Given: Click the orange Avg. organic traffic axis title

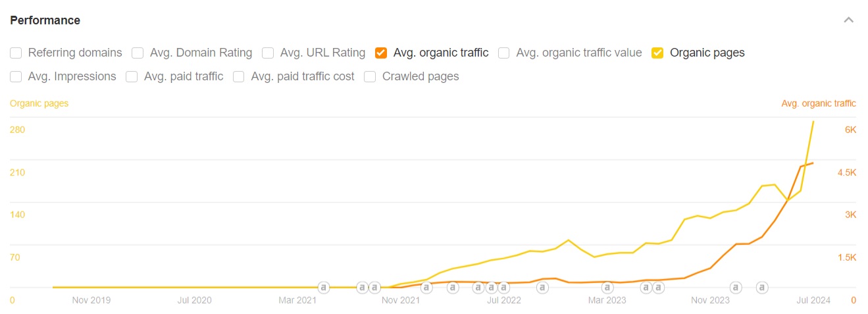Looking at the screenshot, I should pyautogui.click(x=818, y=103).
